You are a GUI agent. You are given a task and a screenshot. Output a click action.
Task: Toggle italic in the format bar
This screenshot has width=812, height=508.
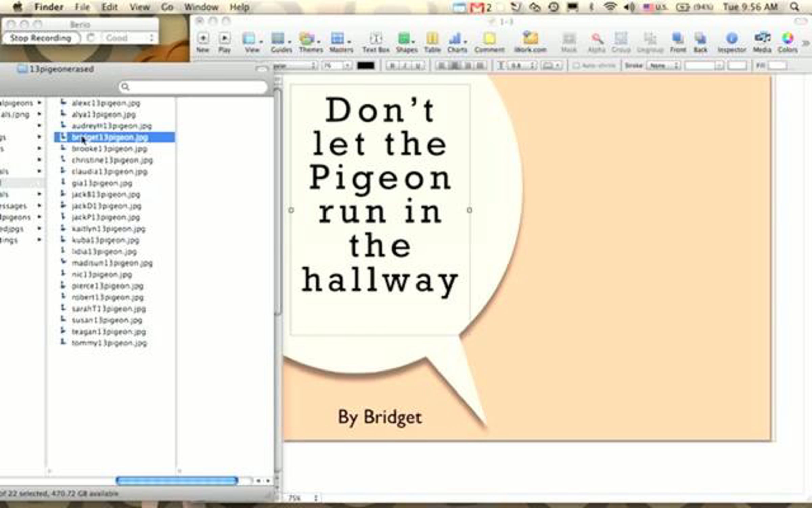(x=405, y=65)
